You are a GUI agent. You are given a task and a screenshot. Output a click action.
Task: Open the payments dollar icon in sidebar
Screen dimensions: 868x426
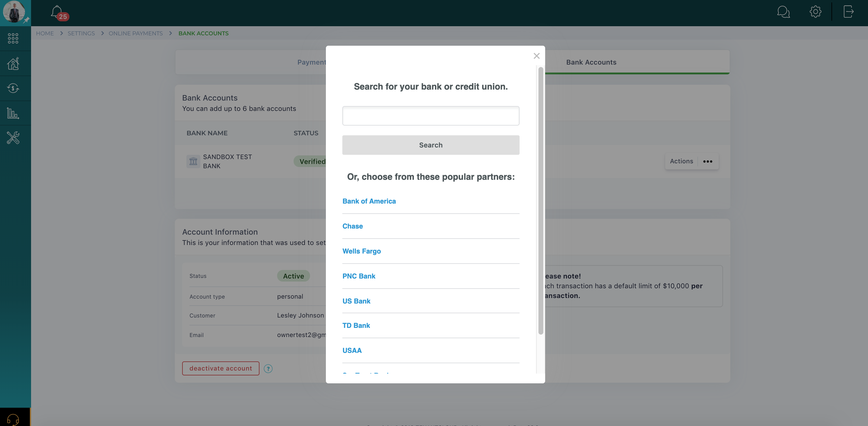coord(13,88)
